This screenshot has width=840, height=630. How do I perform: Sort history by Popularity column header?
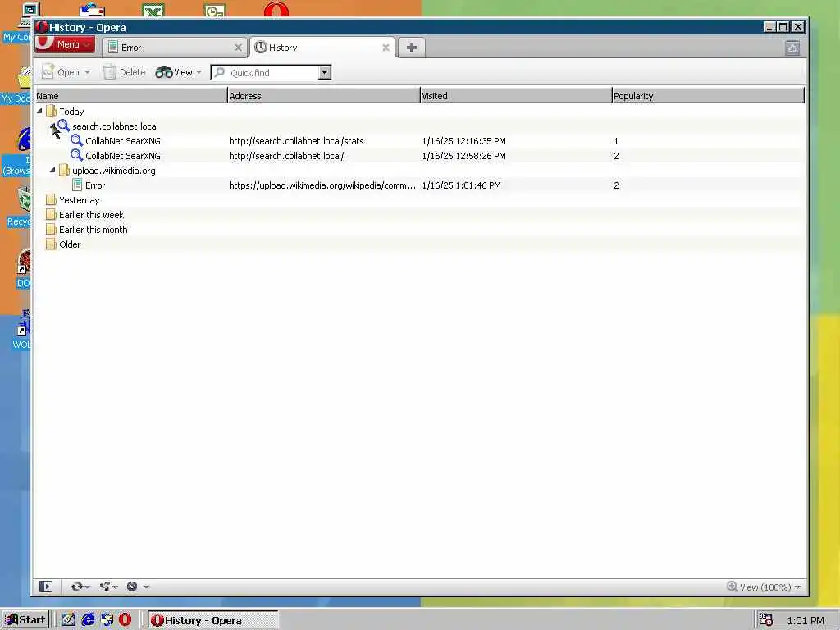pyautogui.click(x=708, y=96)
